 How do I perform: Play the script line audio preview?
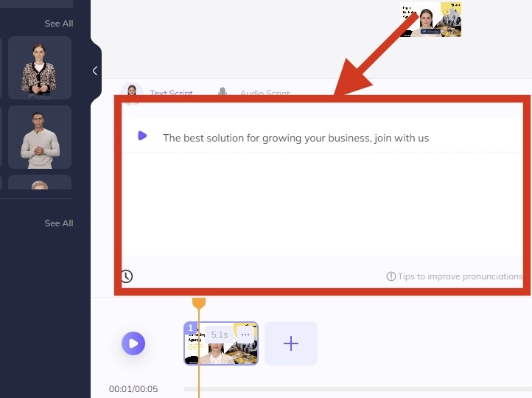tap(142, 136)
